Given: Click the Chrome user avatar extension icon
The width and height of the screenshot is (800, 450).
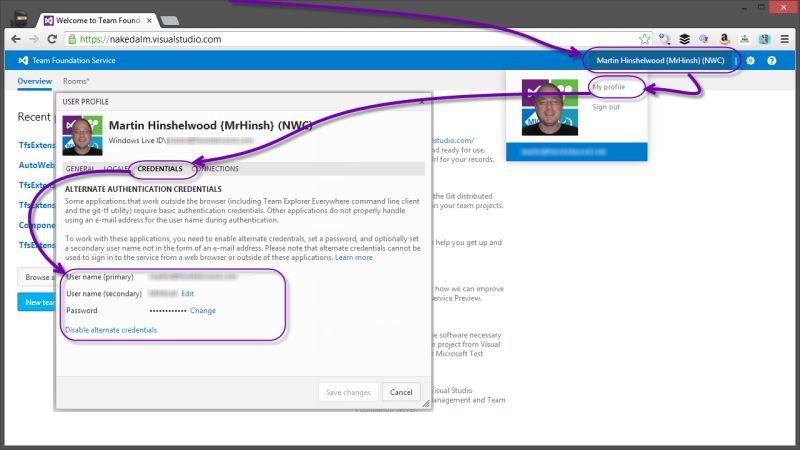Looking at the screenshot, I should tap(764, 39).
